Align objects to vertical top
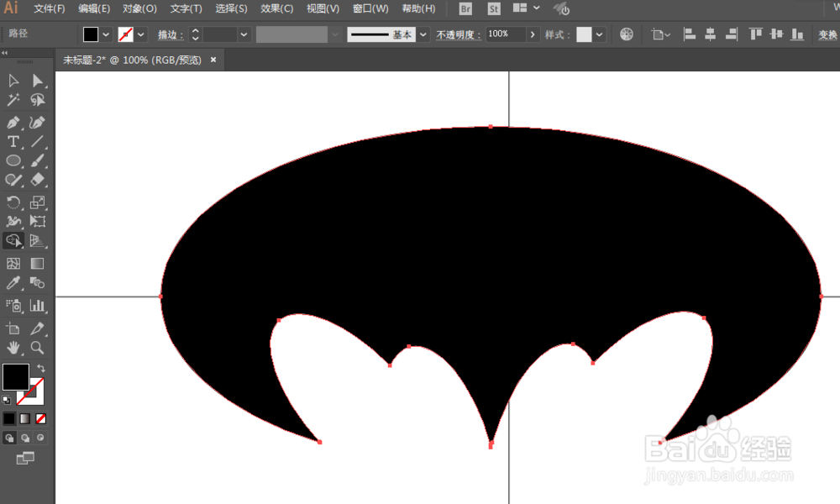The image size is (840, 504). tap(756, 34)
